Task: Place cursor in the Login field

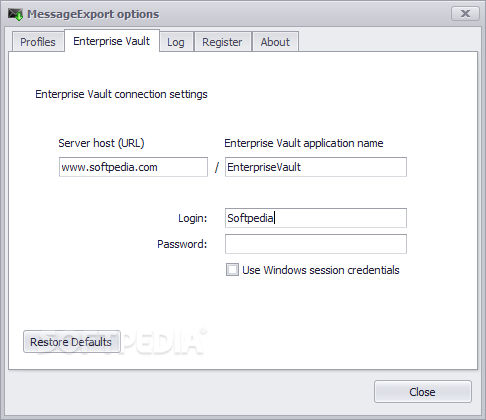Action: pos(316,218)
